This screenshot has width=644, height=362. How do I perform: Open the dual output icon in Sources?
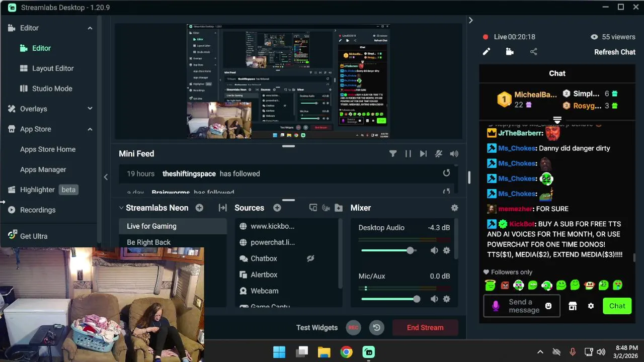click(x=313, y=208)
